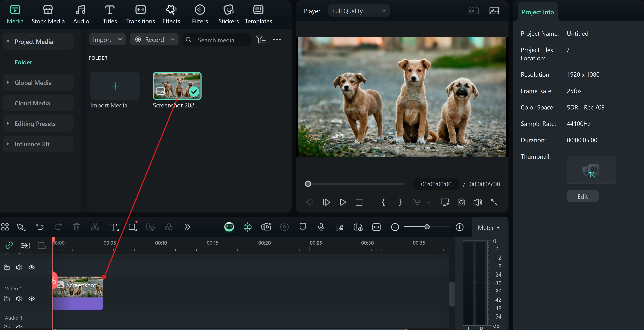The image size is (644, 330).
Task: Click the AI thumbnail generator box
Action: point(591,170)
